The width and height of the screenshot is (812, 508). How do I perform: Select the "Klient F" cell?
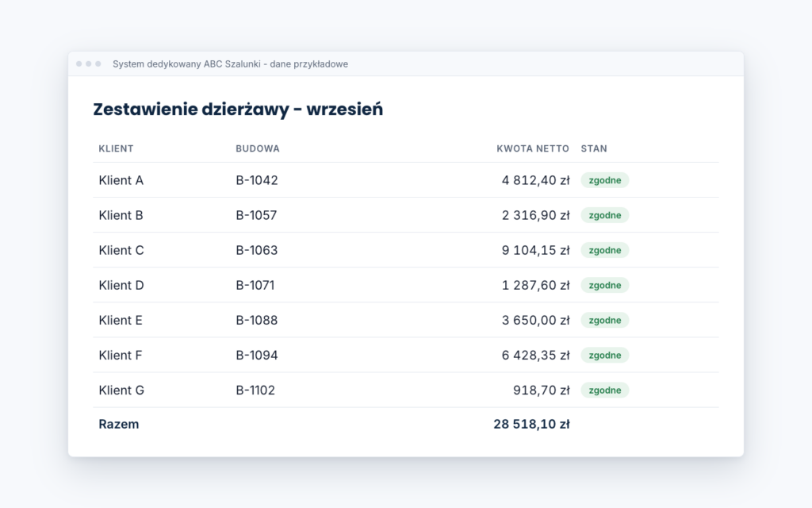(121, 355)
